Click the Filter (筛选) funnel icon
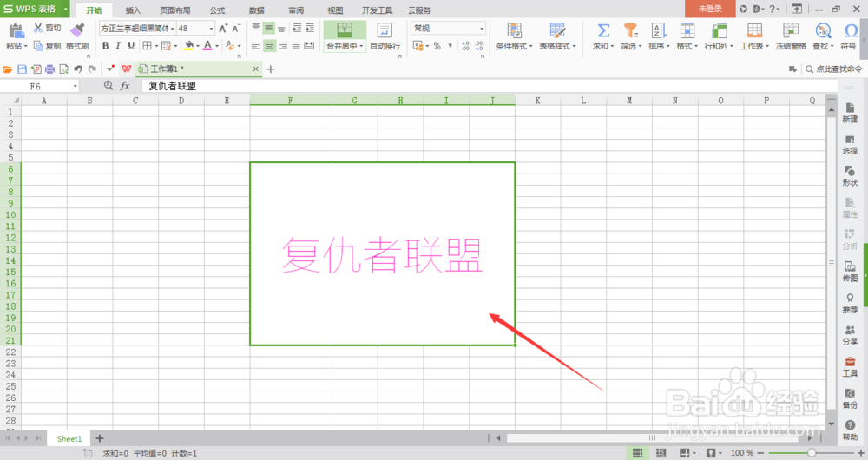The width and height of the screenshot is (868, 460). [x=630, y=30]
